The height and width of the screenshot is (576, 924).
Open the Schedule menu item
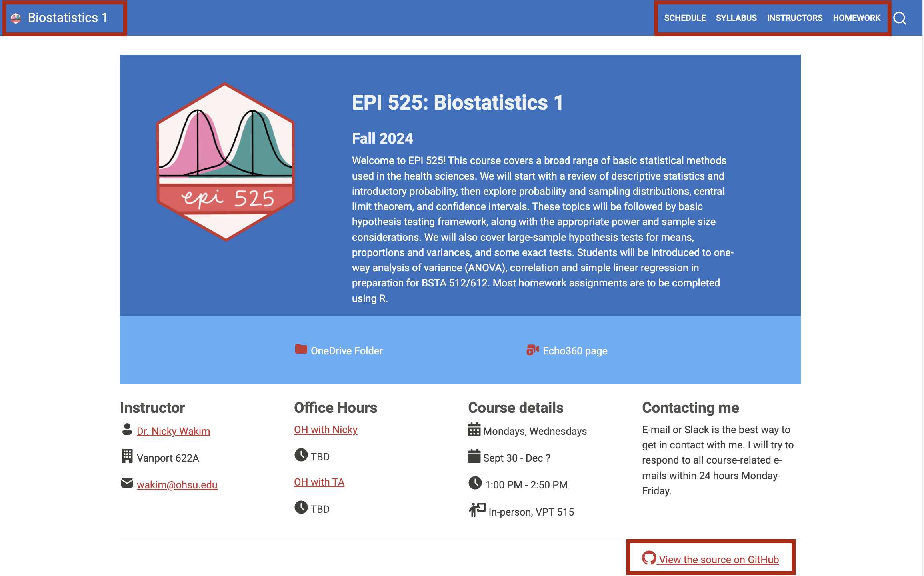pyautogui.click(x=685, y=18)
